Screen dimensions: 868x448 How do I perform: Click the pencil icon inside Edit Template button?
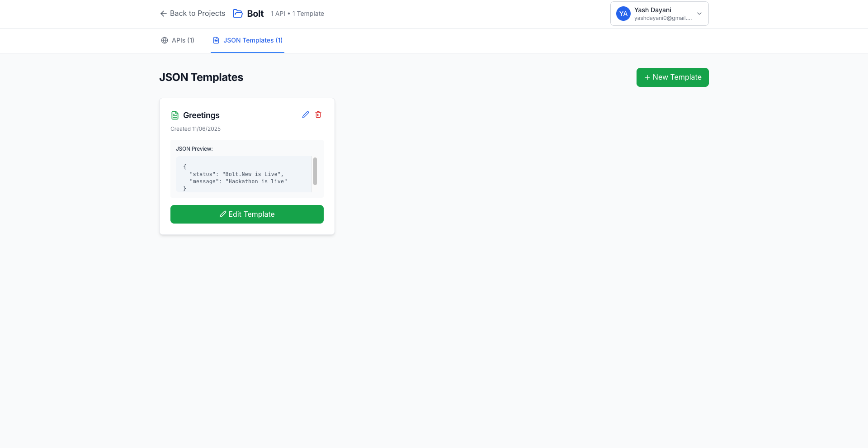coord(222,214)
